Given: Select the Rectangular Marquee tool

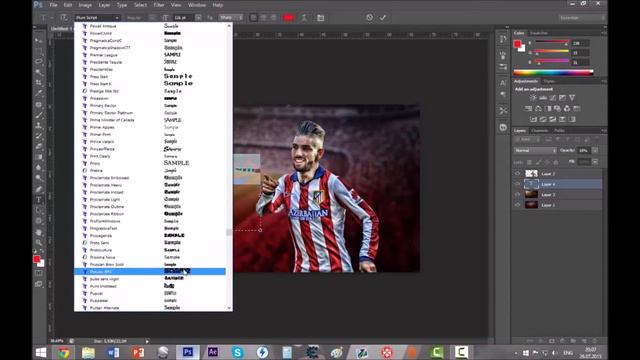Looking at the screenshot, I should 39,51.
